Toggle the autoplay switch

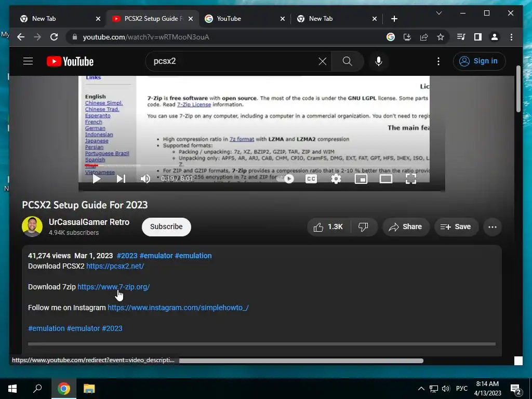point(285,179)
